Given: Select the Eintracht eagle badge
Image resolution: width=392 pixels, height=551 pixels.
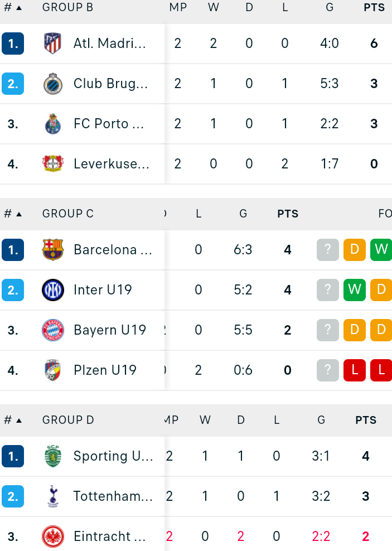Looking at the screenshot, I should tap(52, 536).
